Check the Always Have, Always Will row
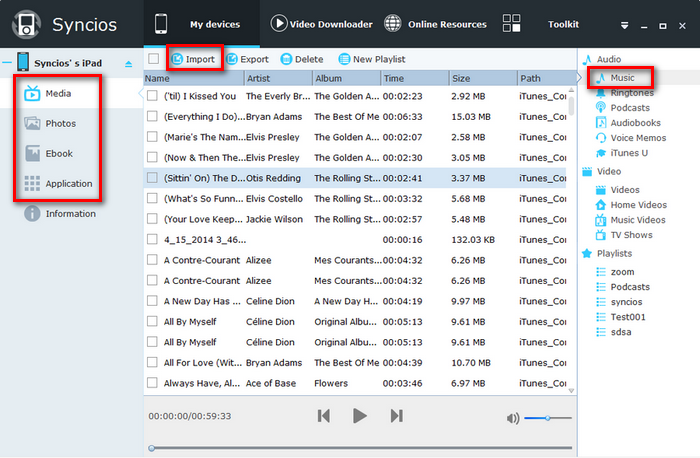 pos(152,383)
